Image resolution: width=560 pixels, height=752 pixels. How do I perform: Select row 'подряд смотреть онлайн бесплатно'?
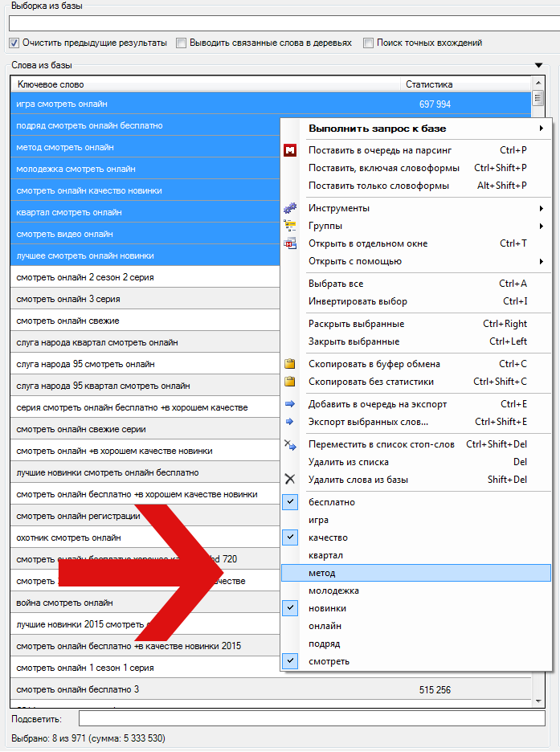click(145, 125)
